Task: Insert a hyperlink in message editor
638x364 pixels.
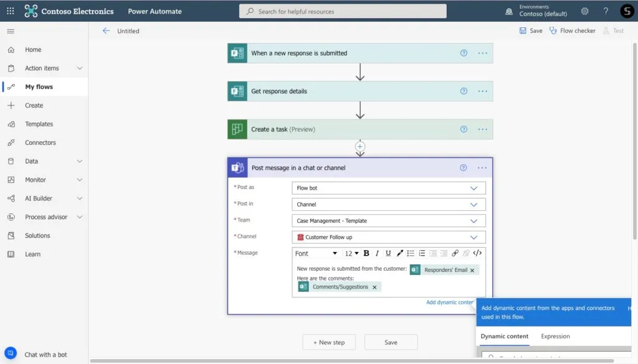Action: coord(455,253)
